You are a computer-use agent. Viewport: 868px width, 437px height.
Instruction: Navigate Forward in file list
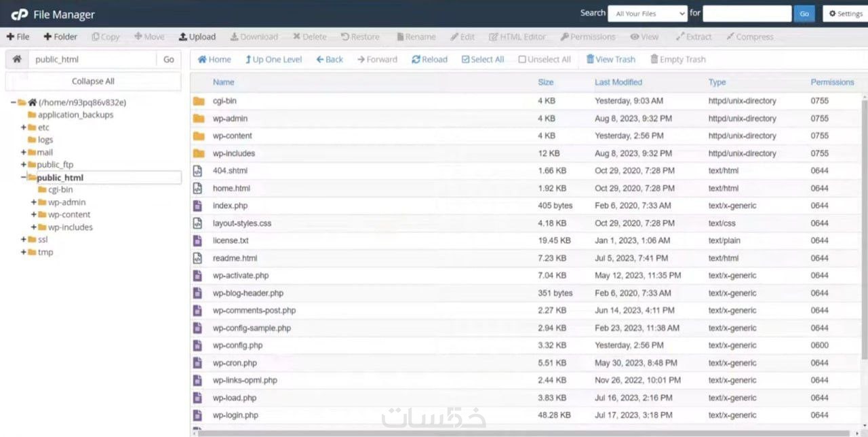[x=377, y=60]
